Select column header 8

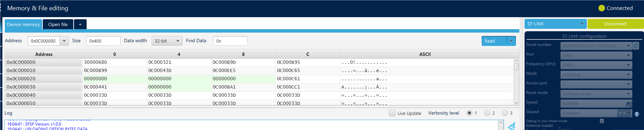click(x=243, y=54)
